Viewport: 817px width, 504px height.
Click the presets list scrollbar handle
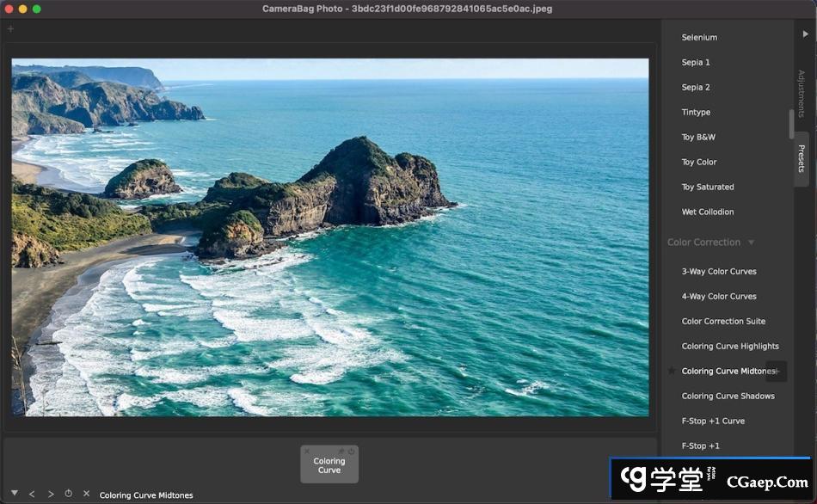pyautogui.click(x=791, y=124)
